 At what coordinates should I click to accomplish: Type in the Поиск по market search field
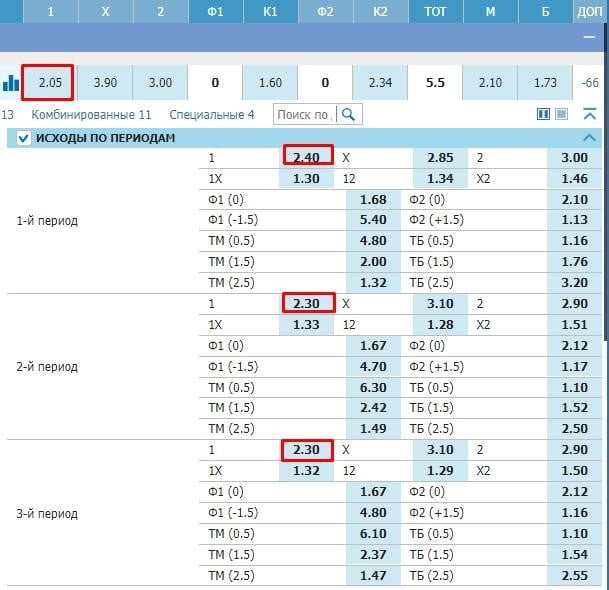(305, 115)
